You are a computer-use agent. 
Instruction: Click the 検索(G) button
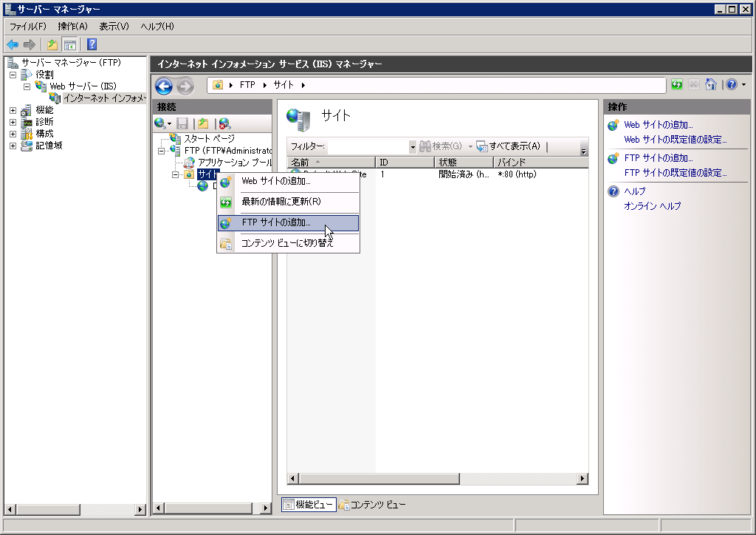[441, 146]
